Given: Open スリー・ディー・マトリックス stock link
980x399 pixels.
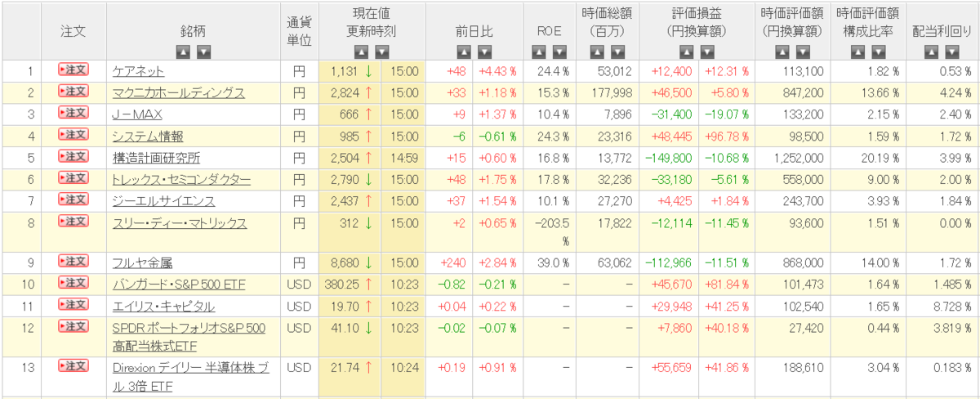Looking at the screenshot, I should tap(180, 224).
